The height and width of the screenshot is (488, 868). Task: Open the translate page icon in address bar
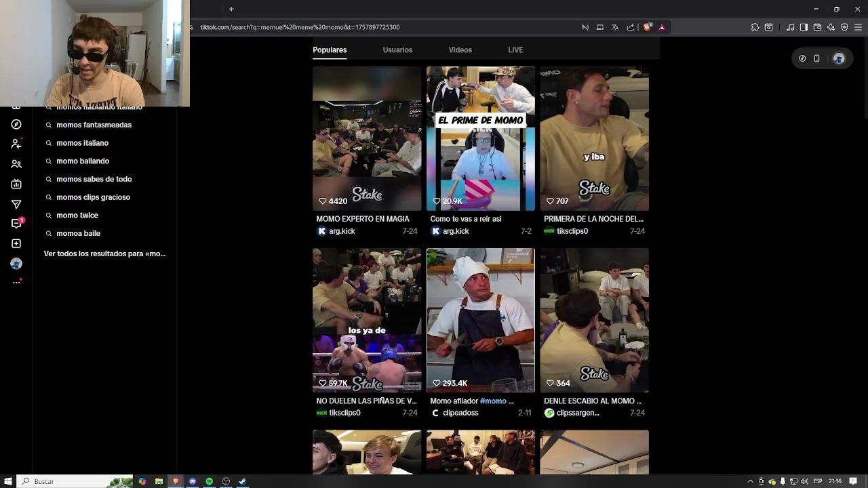tap(615, 27)
